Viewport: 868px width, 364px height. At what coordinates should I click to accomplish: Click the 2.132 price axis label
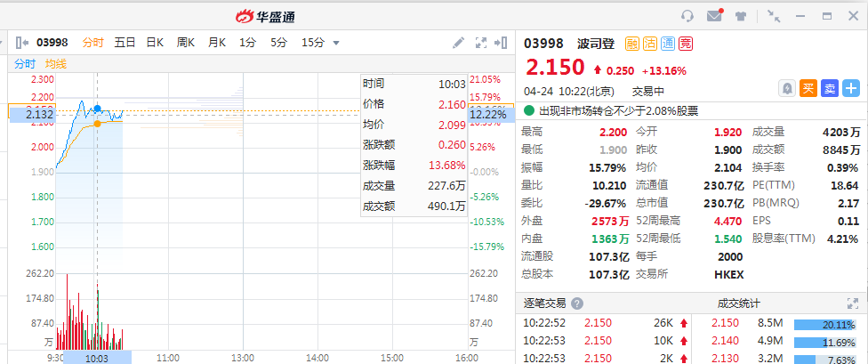point(32,115)
